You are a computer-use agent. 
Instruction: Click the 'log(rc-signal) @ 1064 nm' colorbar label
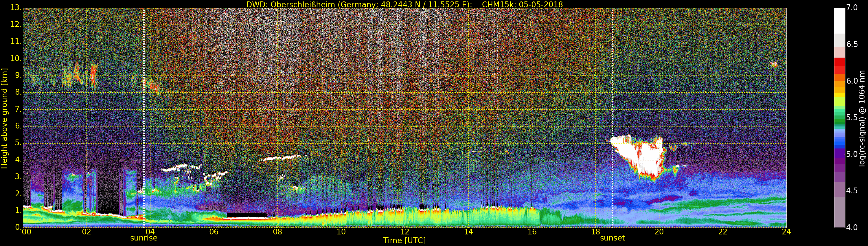pos(862,118)
